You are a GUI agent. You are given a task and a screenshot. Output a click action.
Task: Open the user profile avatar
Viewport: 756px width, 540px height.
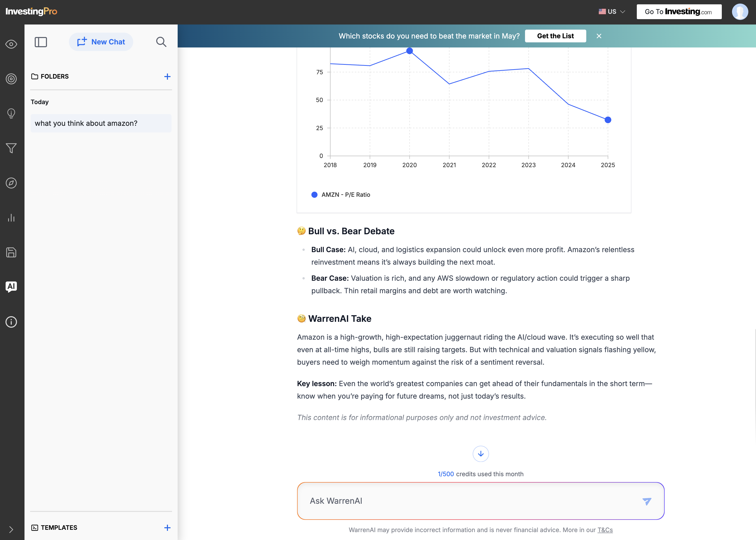click(x=740, y=12)
